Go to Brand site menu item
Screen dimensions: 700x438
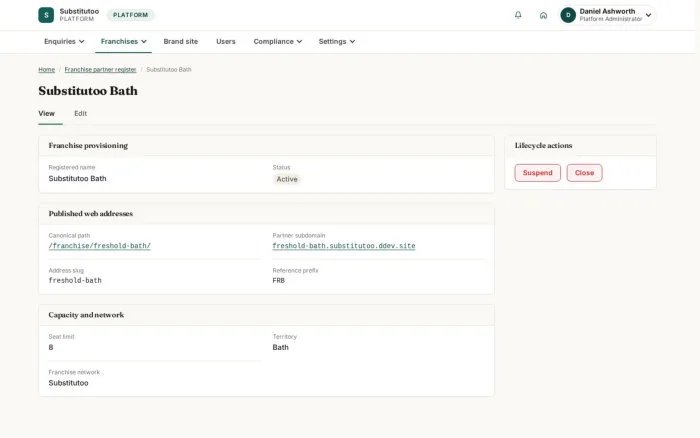click(x=180, y=42)
